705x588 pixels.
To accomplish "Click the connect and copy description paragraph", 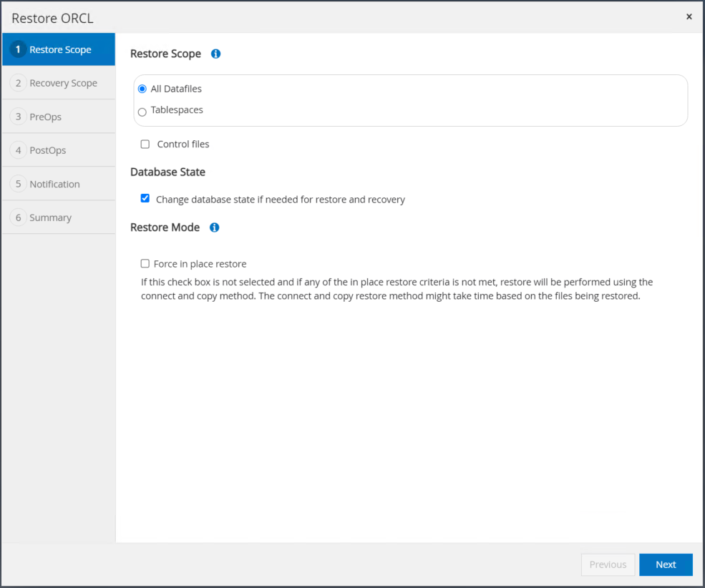I will [397, 289].
